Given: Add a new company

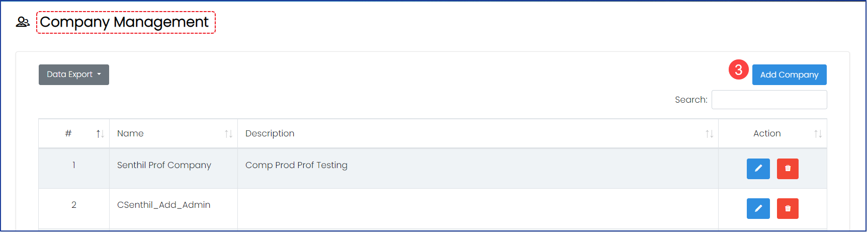Looking at the screenshot, I should pos(789,74).
